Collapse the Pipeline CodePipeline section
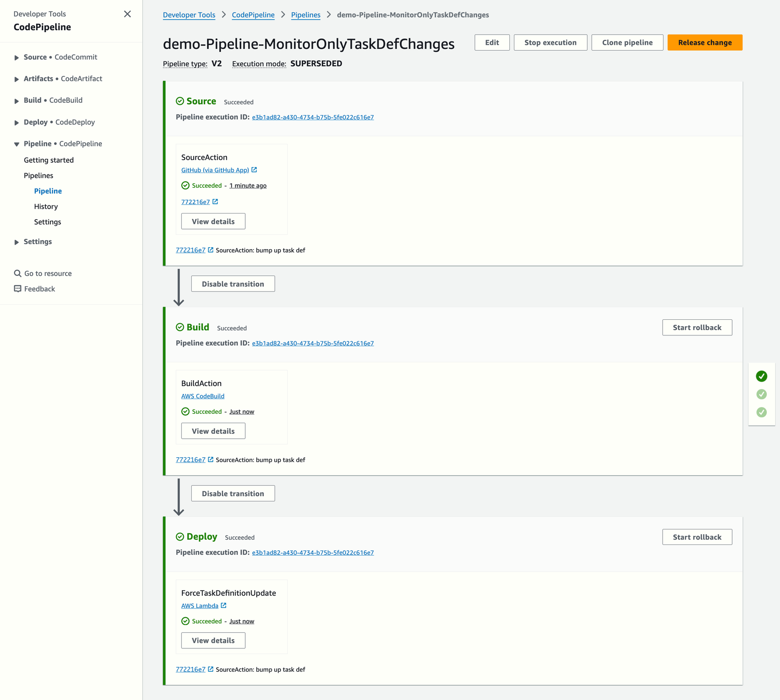Viewport: 780px width, 700px height. tap(17, 143)
